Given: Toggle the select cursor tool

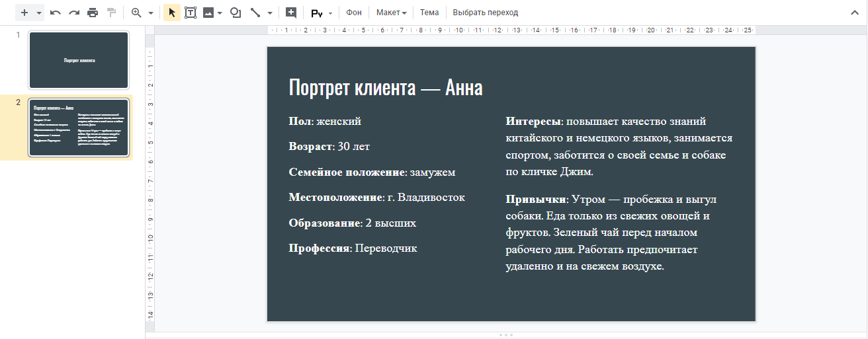Looking at the screenshot, I should click(172, 13).
